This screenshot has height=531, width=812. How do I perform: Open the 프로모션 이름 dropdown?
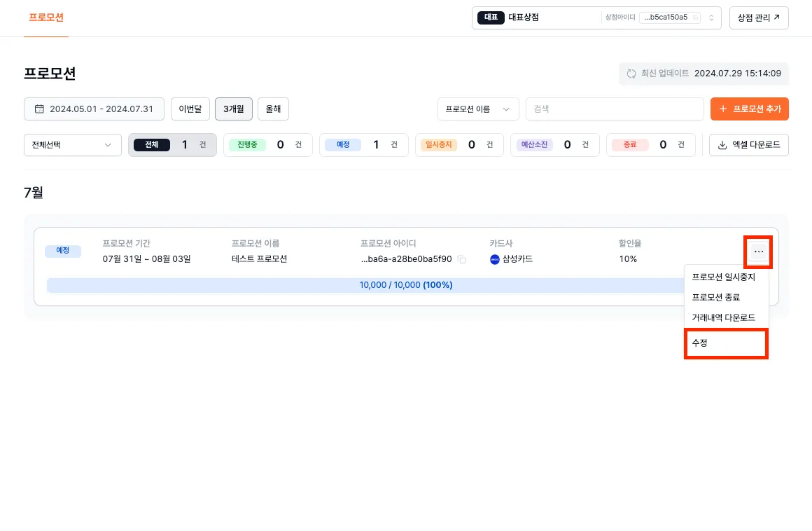(x=477, y=109)
